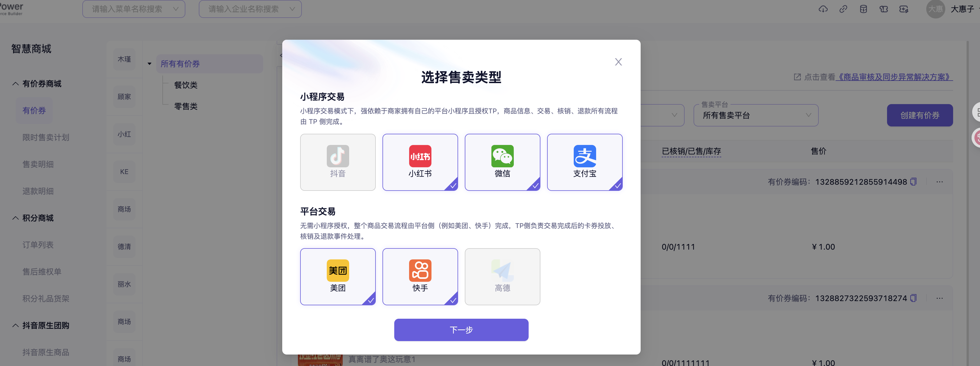Click the Meituan (美团) platform icon
This screenshot has width=980, height=366.
tap(337, 271)
